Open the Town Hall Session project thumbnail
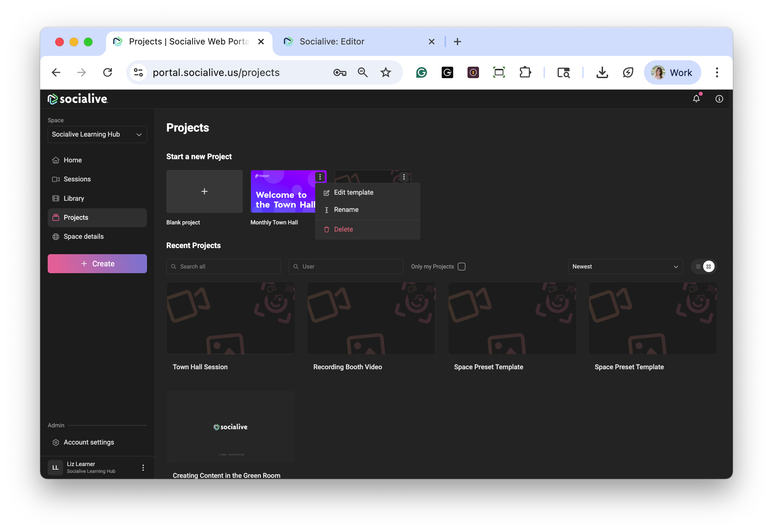773x532 pixels. click(231, 318)
